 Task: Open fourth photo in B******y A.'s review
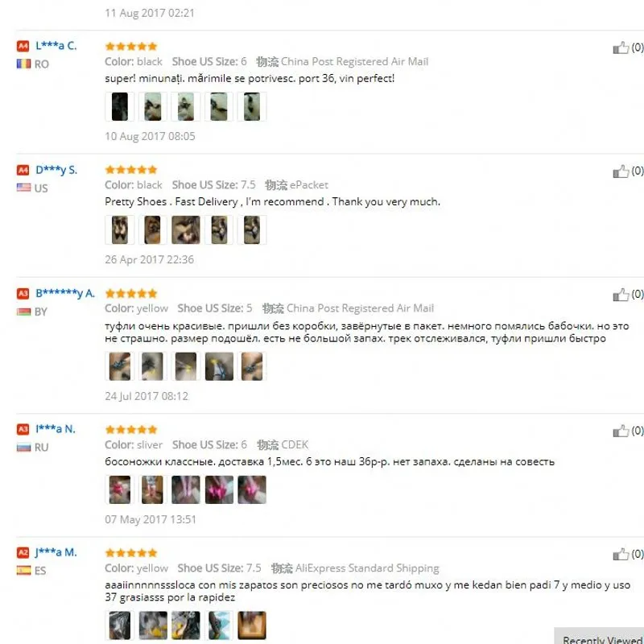[219, 366]
